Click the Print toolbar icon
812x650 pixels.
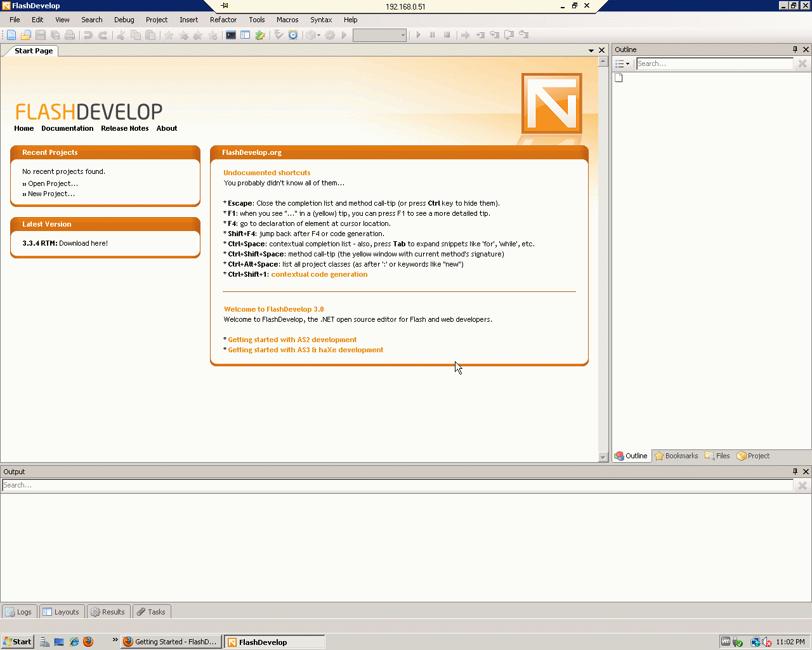tap(70, 35)
